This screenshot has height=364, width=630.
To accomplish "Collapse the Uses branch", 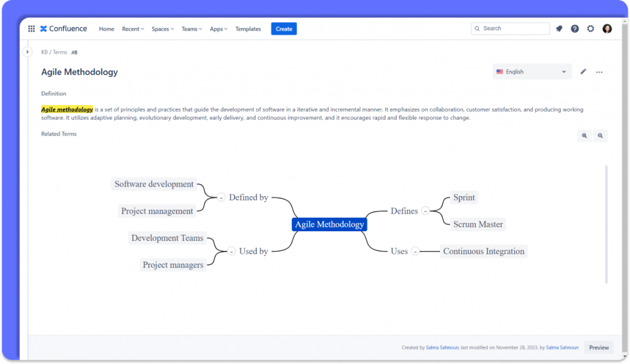I will [415, 251].
